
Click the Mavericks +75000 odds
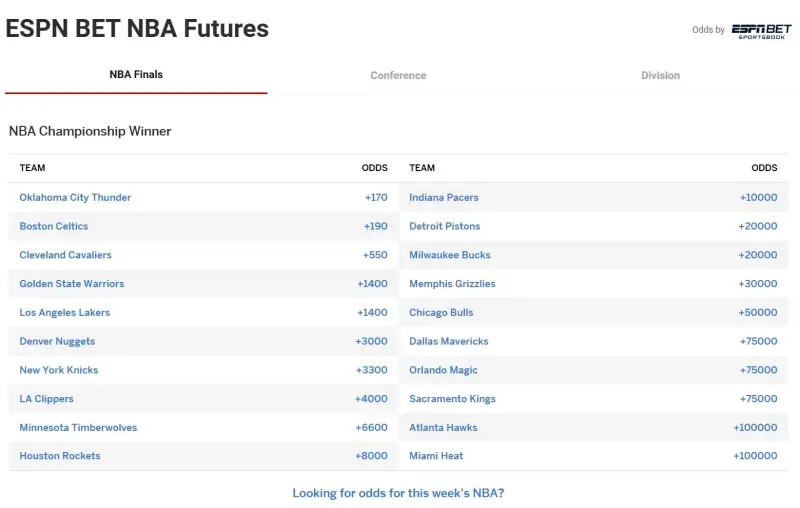pos(758,341)
